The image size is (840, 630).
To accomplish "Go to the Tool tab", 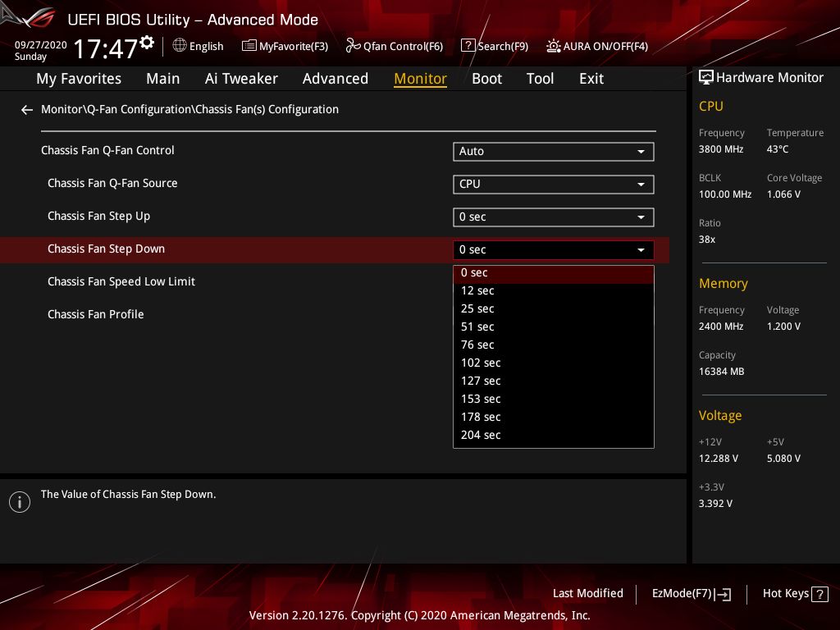I will (x=540, y=79).
